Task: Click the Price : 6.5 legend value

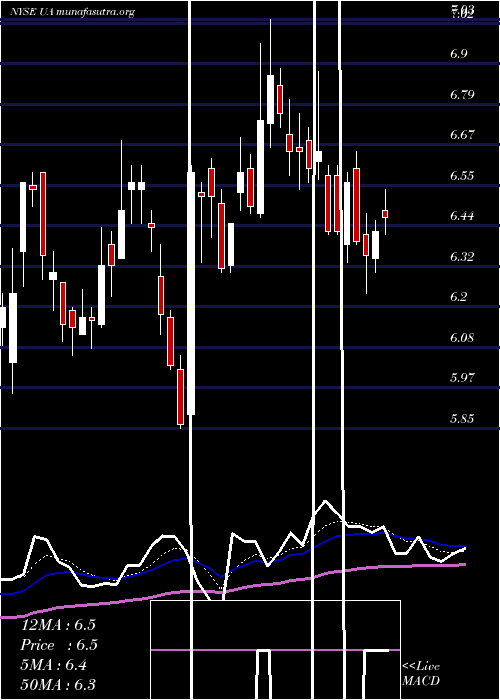Action: click(59, 645)
